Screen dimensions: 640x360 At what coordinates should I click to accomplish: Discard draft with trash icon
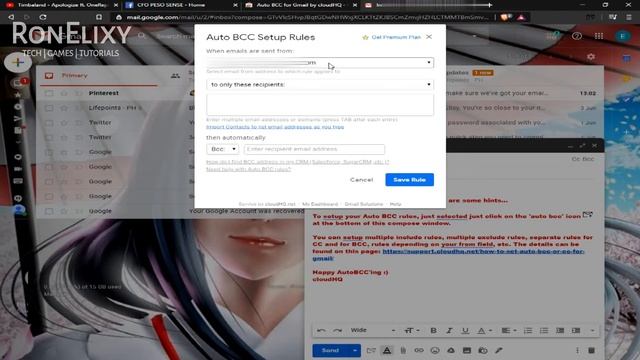pos(591,350)
